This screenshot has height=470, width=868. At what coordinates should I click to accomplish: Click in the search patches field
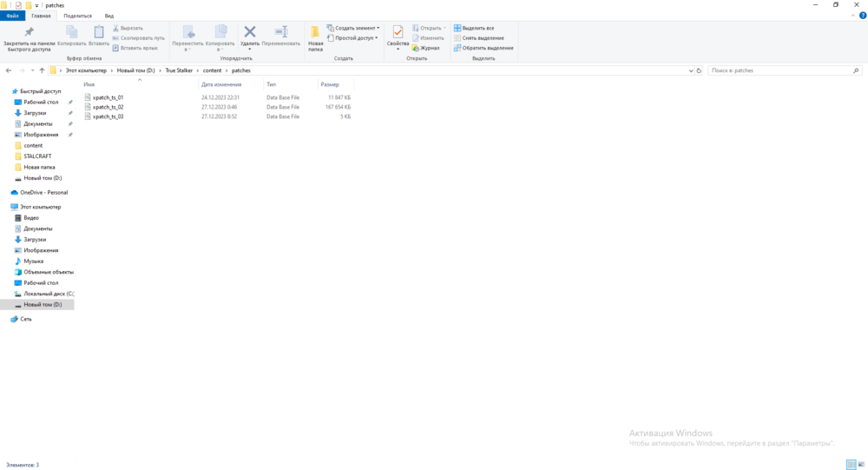pyautogui.click(x=780, y=70)
